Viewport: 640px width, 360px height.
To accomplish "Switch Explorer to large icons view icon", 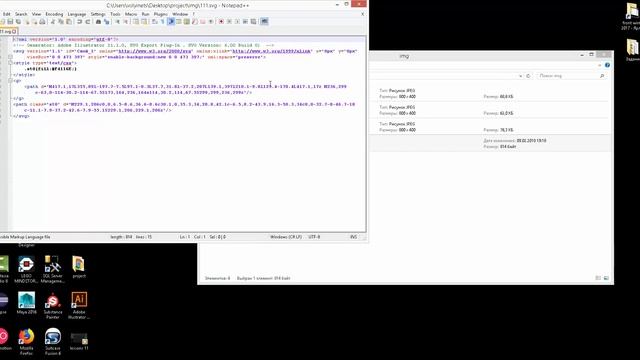I will pyautogui.click(x=606, y=278).
